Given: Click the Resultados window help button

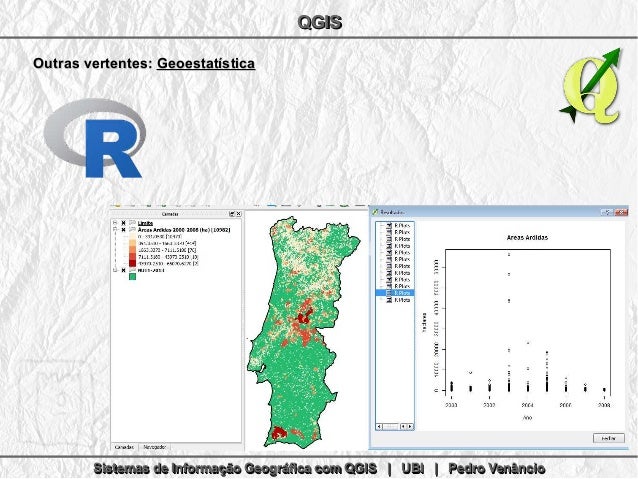Looking at the screenshot, I should coord(607,212).
